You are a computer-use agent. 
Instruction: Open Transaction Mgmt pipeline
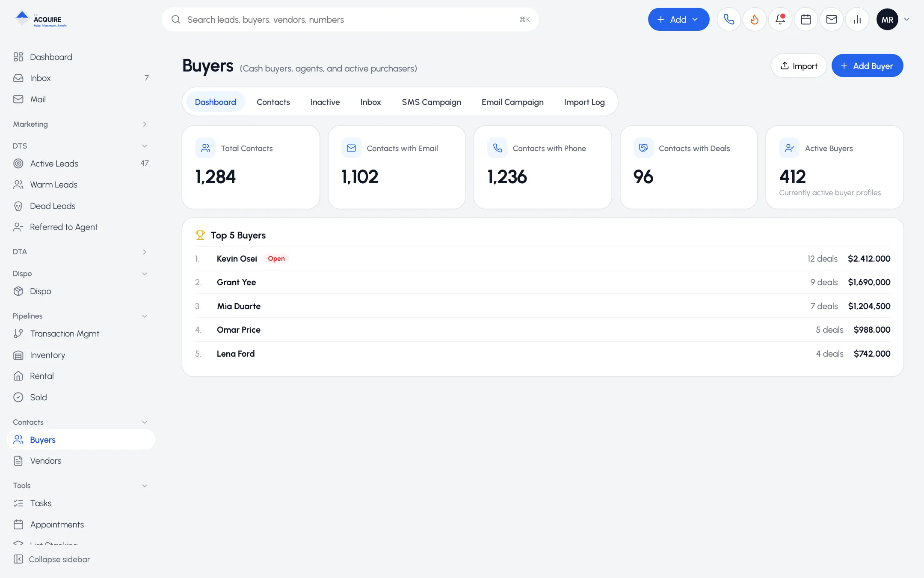click(80, 334)
